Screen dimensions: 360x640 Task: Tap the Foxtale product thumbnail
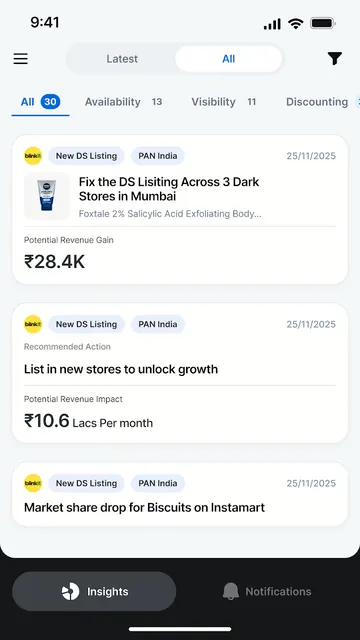(47, 196)
